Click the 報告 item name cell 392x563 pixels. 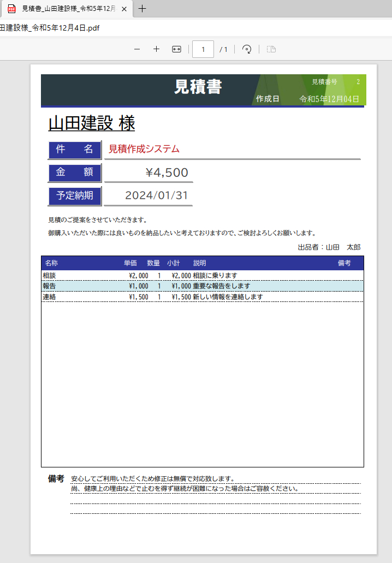tap(49, 286)
